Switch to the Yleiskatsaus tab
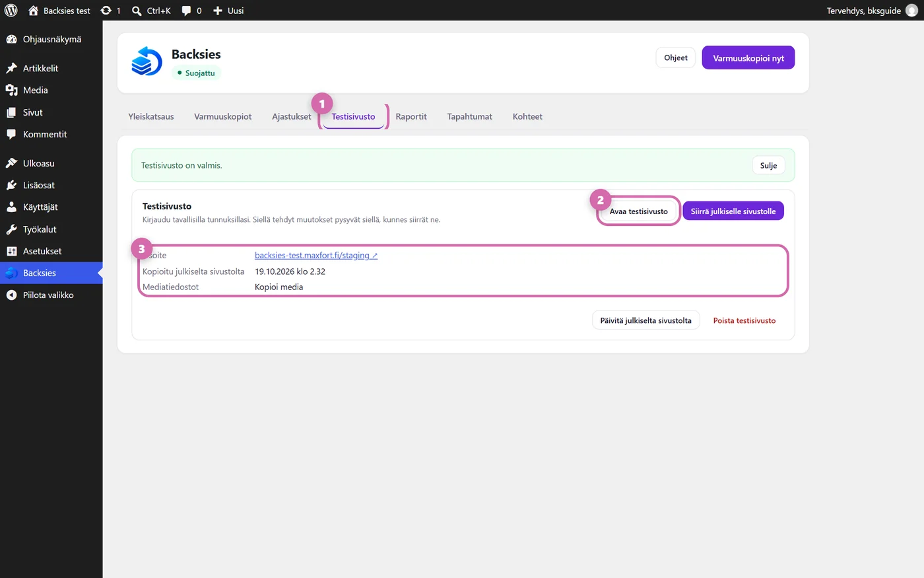 pos(151,116)
